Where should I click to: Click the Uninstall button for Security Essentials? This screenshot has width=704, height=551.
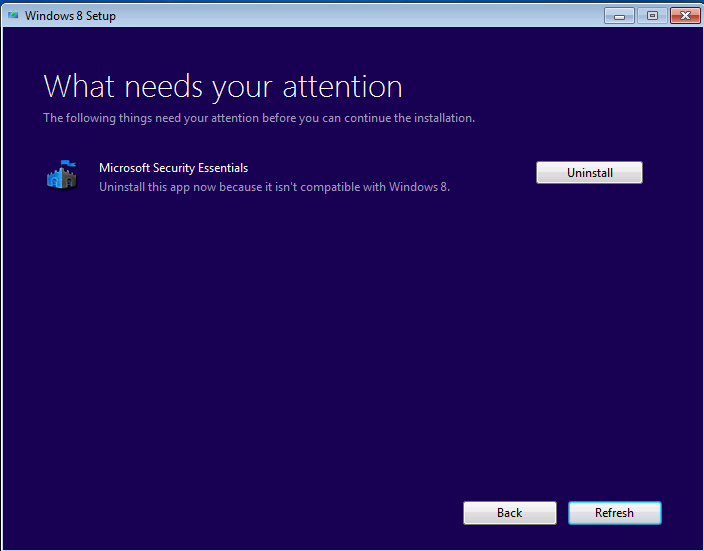pos(589,173)
